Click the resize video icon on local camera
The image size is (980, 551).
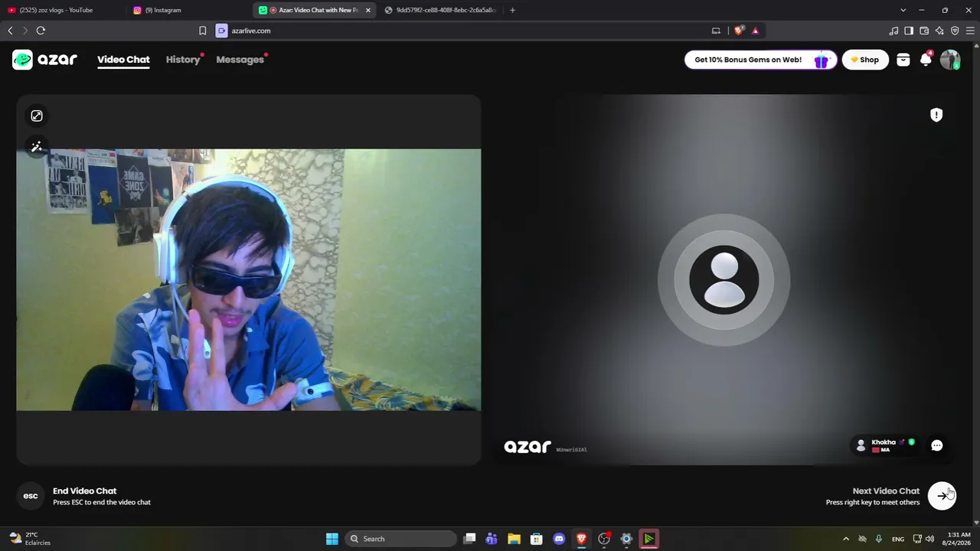pyautogui.click(x=37, y=116)
